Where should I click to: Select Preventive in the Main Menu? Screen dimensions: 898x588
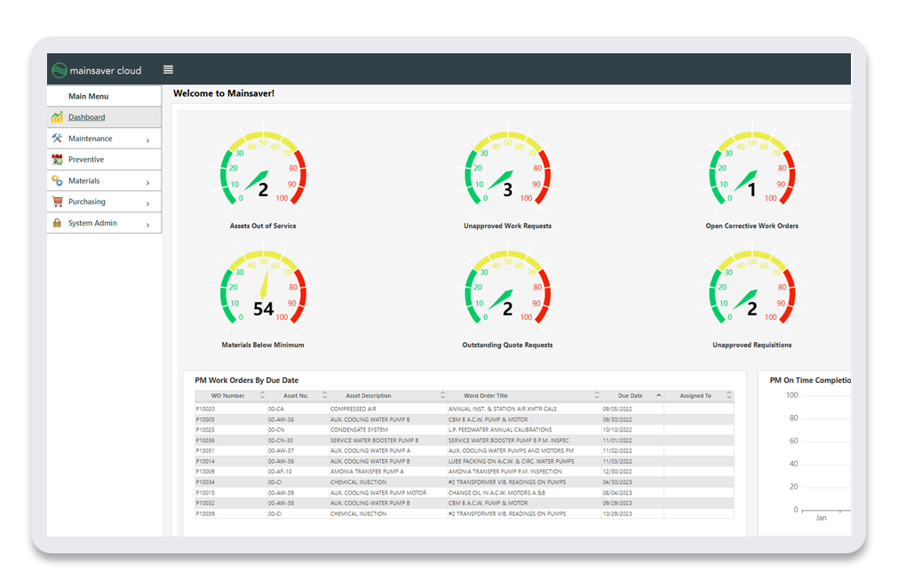86,159
